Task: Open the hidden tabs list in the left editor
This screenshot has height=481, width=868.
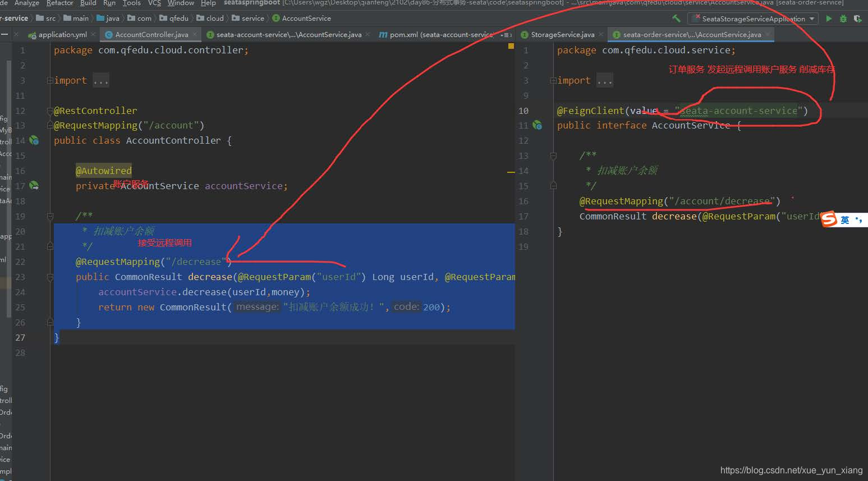Action: (x=506, y=35)
